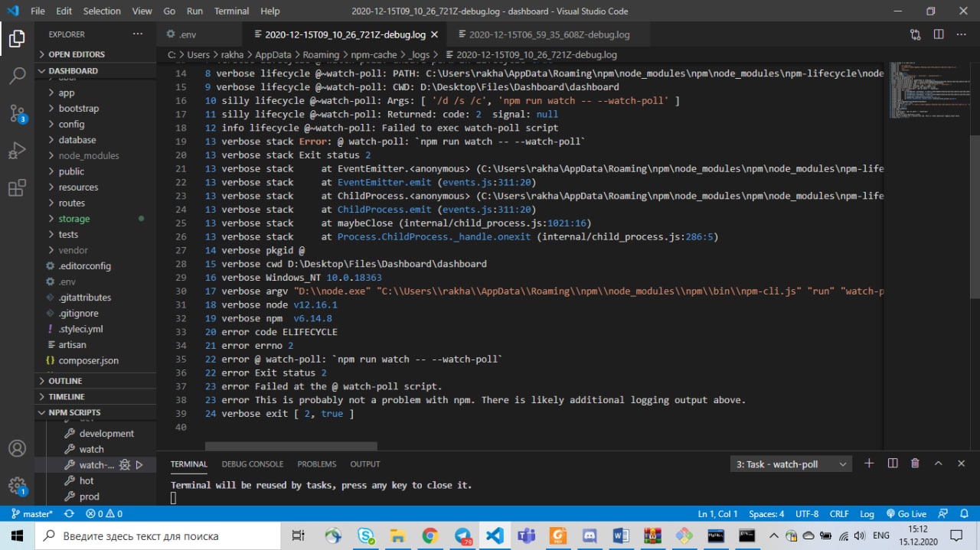The image size is (980, 550).
Task: Run the watch-poll npm script
Action: tap(139, 464)
